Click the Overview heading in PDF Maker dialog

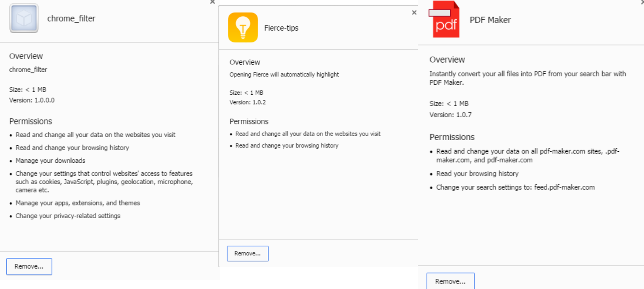pos(447,60)
